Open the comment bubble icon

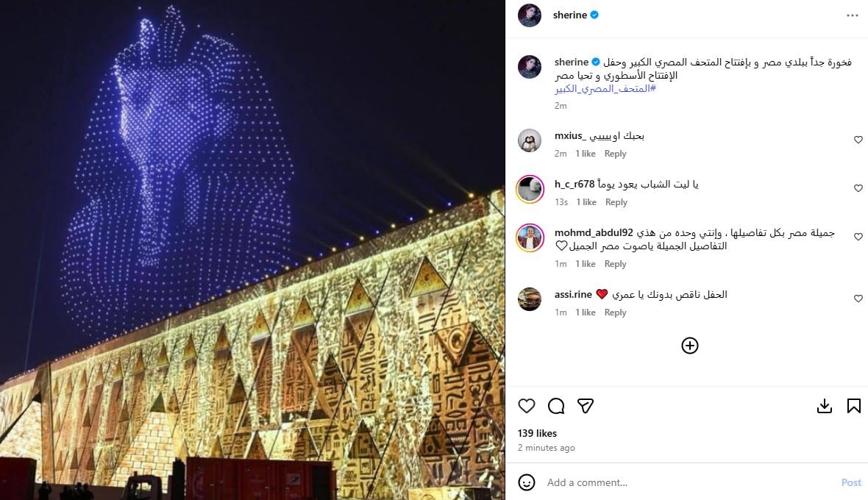[x=556, y=406]
